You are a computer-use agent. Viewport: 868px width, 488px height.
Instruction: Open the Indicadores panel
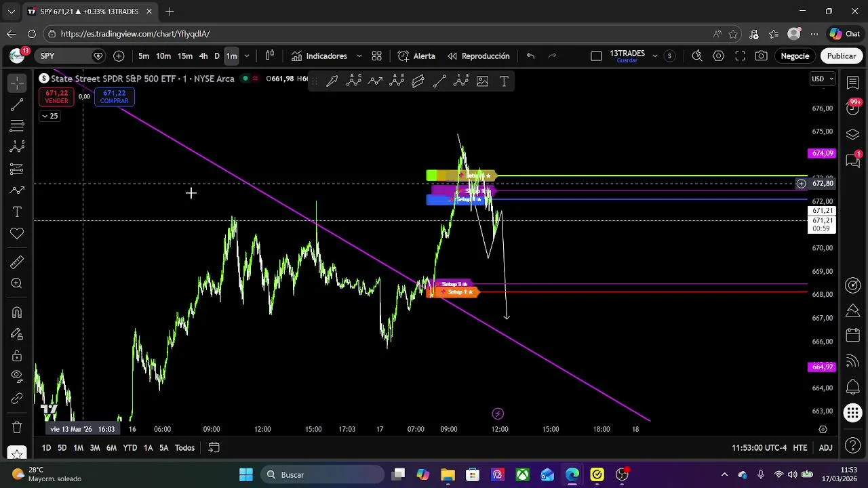319,56
